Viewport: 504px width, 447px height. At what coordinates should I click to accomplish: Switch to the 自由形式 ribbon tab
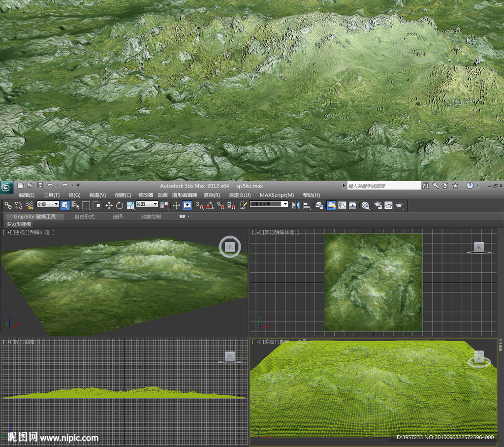pos(84,216)
